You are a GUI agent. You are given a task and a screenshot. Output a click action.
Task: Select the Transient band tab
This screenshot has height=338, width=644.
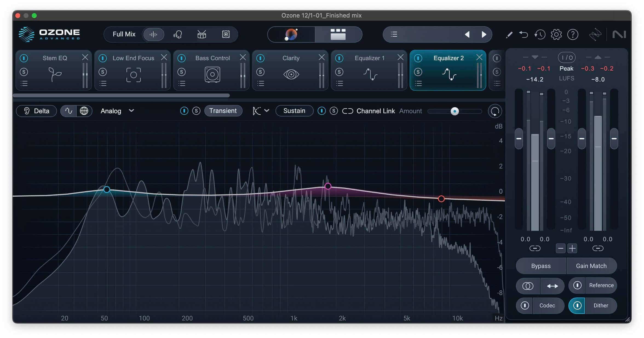(223, 111)
